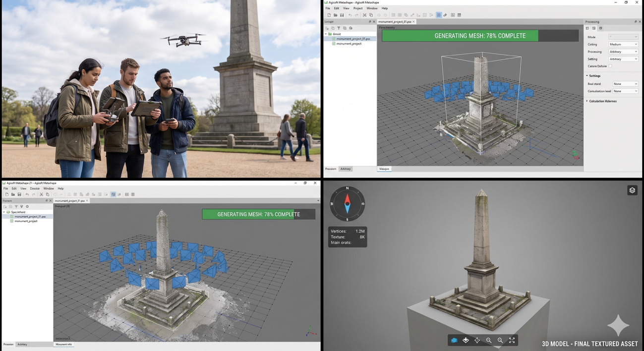Click Save icon in bottom-left Metashape toolbar
The image size is (644, 351).
[x=19, y=194]
